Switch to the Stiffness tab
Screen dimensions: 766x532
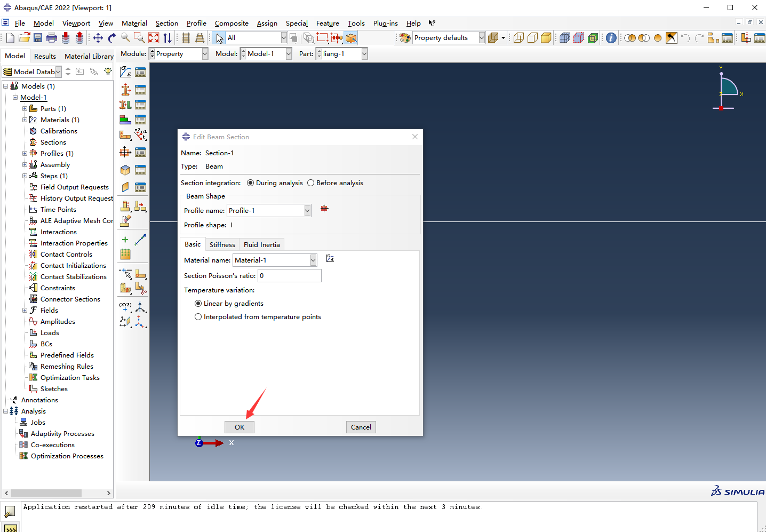(222, 245)
